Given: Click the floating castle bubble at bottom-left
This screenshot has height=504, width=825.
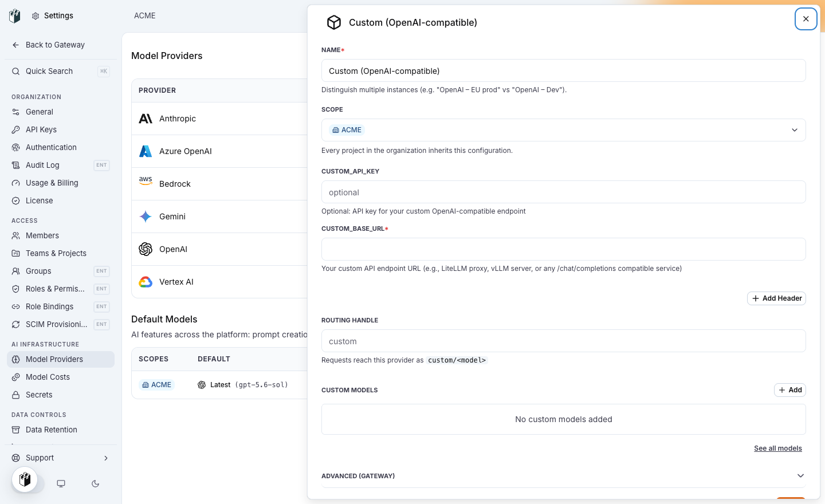Looking at the screenshot, I should [x=25, y=479].
